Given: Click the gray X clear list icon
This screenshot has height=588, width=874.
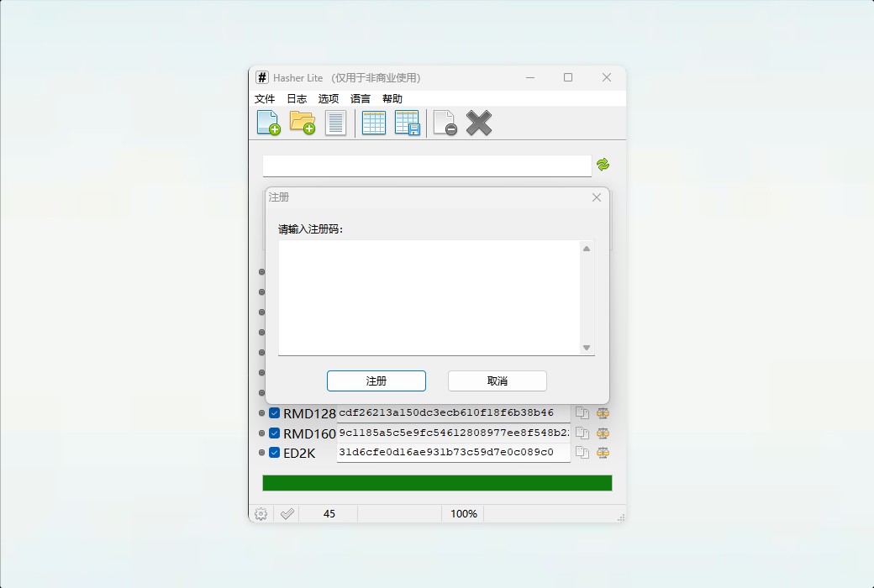Looking at the screenshot, I should click(x=477, y=122).
